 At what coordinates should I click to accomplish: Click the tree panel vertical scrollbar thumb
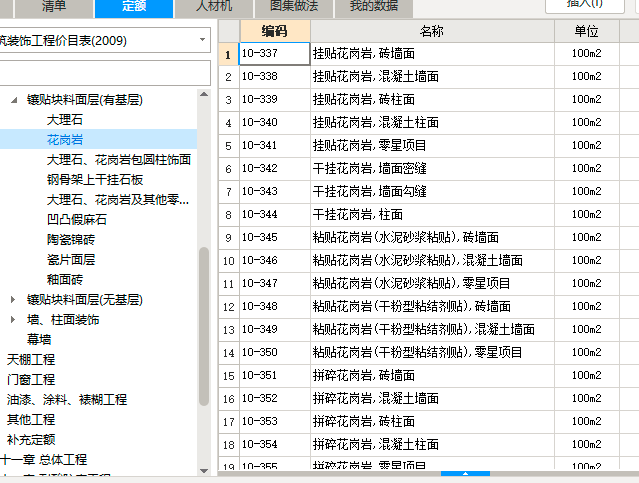[x=204, y=326]
